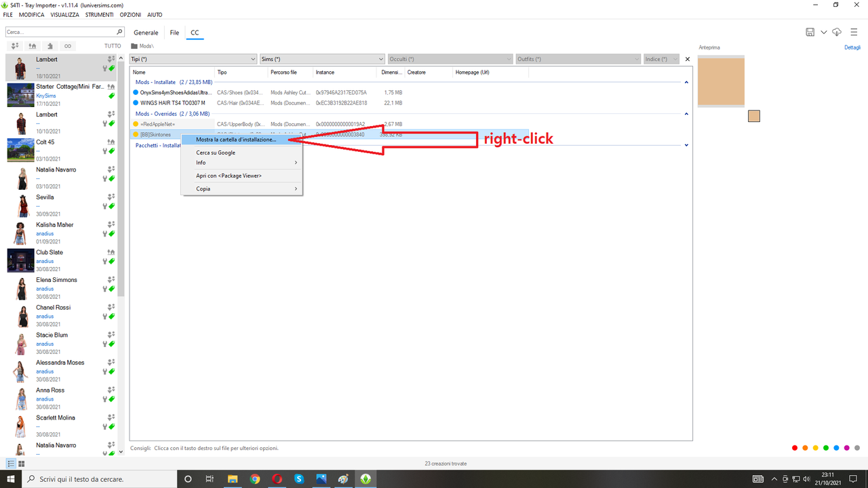Image resolution: width=868 pixels, height=488 pixels.
Task: Open the Tipi (*) dropdown
Action: point(193,59)
